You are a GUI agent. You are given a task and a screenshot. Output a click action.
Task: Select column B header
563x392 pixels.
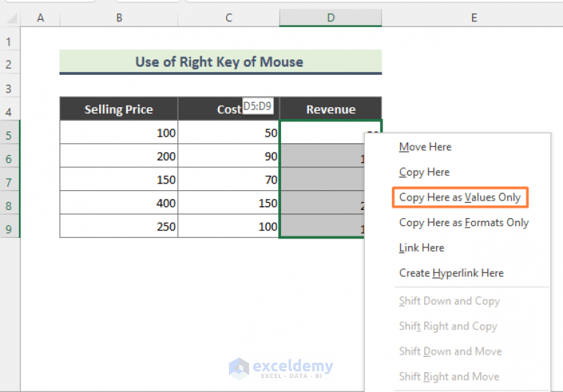tap(119, 18)
